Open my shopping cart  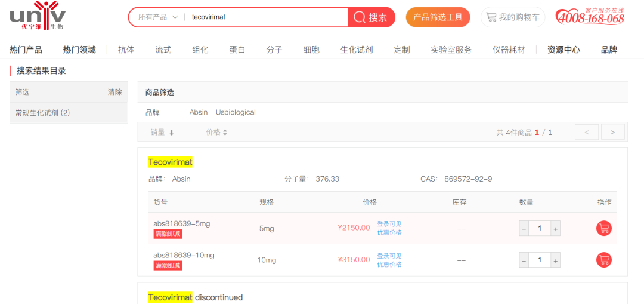512,17
